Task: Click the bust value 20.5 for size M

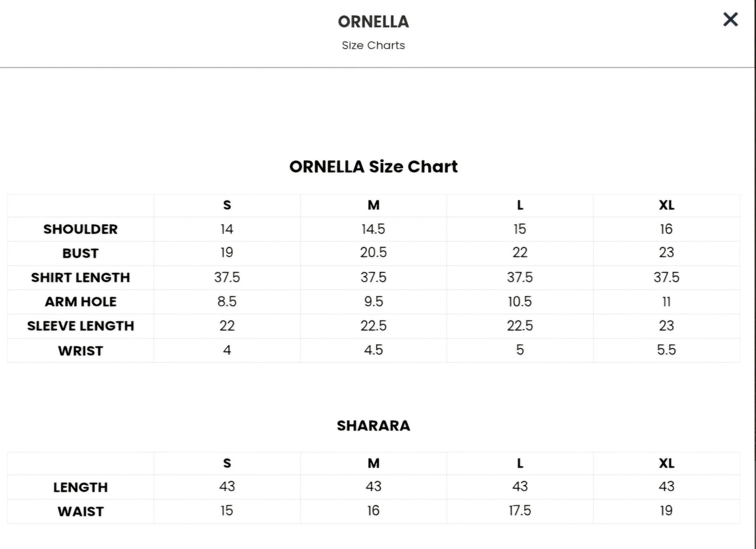Action: click(x=373, y=253)
